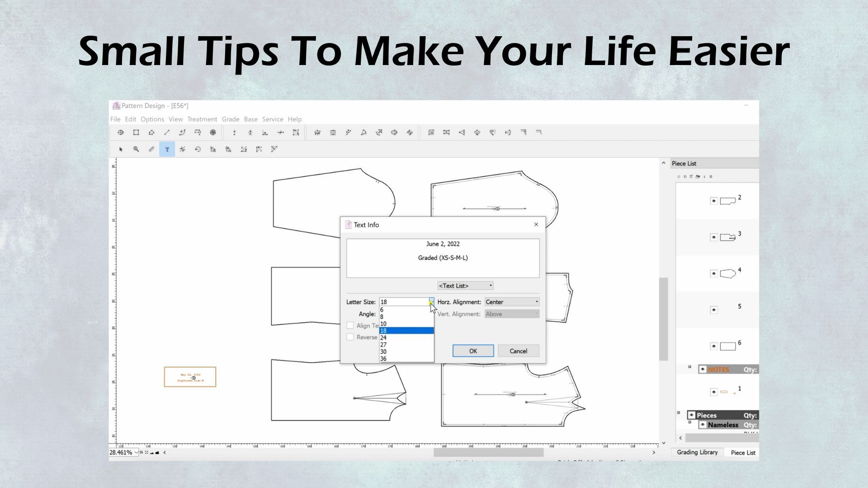Open the Treatment menu
Image resolution: width=868 pixels, height=488 pixels.
[202, 119]
